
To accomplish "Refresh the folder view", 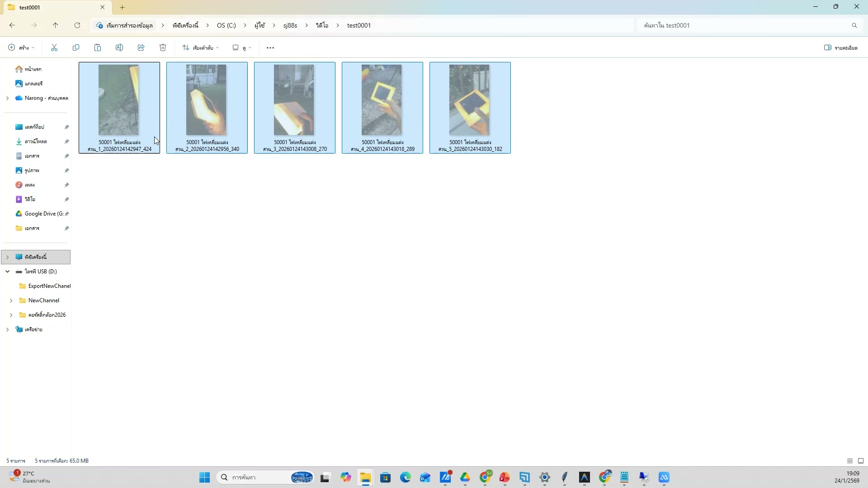I will pos(77,25).
